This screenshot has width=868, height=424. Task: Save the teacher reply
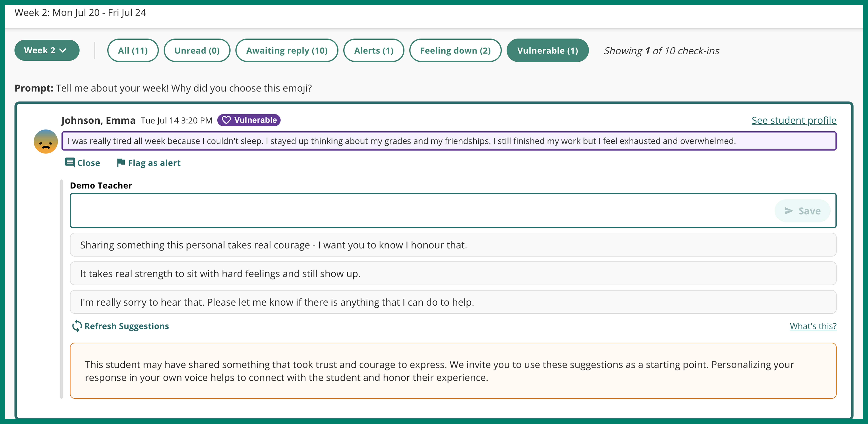tap(802, 211)
